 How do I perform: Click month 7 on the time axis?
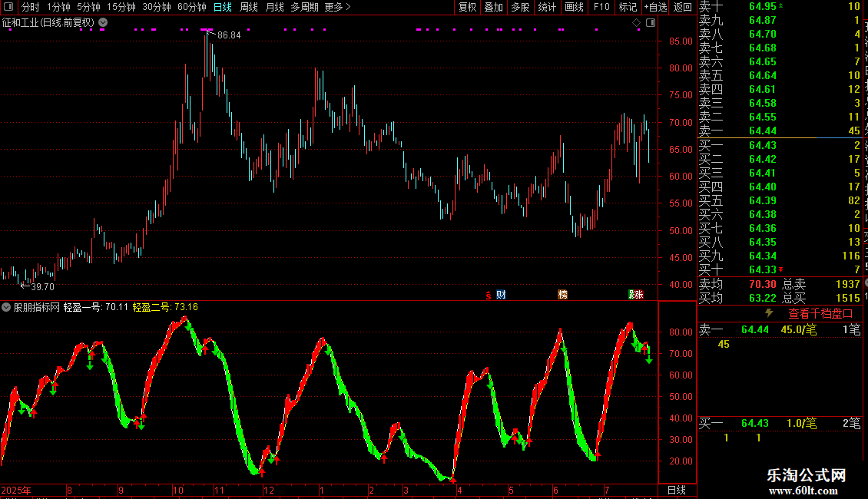click(607, 490)
